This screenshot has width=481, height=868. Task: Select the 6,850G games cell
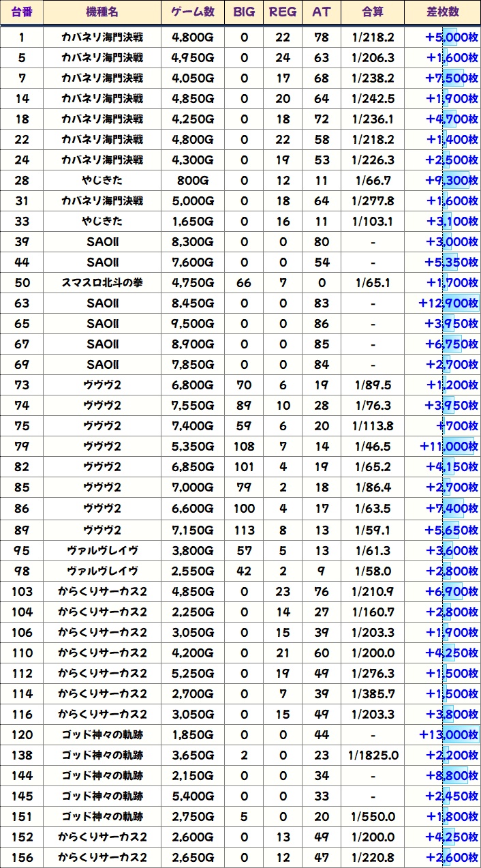(193, 467)
